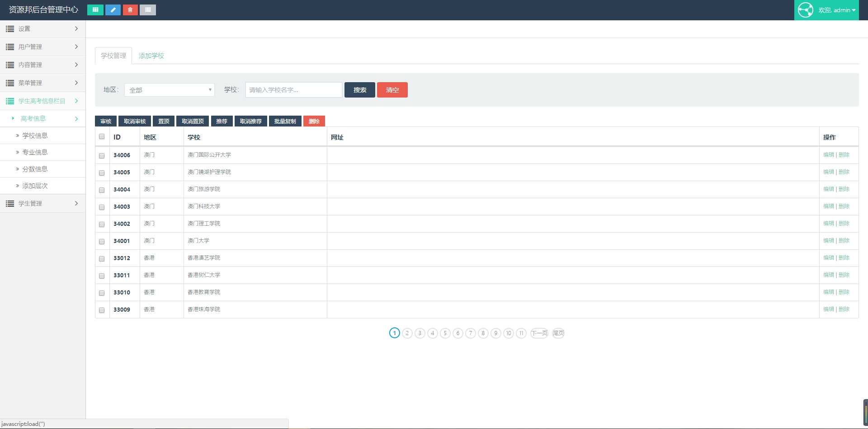Select the checkbox for 香港教育学院

102,293
